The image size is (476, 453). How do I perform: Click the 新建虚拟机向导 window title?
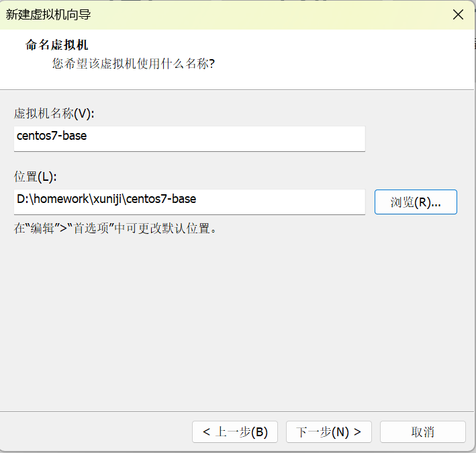(48, 15)
